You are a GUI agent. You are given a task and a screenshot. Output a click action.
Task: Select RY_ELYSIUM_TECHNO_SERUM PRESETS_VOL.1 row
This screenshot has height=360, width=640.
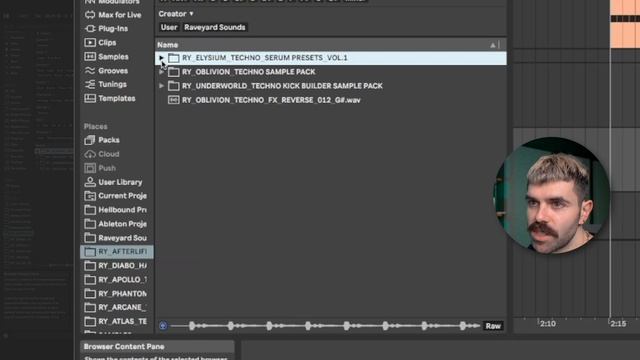click(x=331, y=58)
